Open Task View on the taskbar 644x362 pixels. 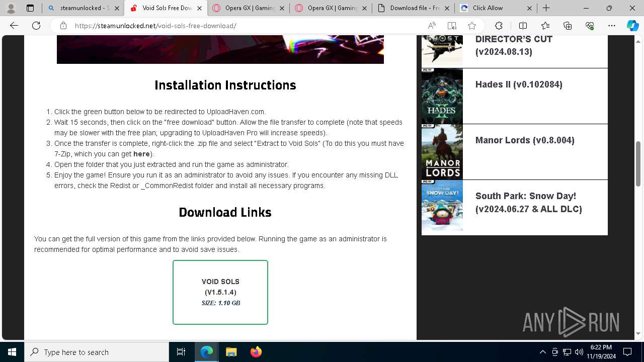[x=181, y=352]
